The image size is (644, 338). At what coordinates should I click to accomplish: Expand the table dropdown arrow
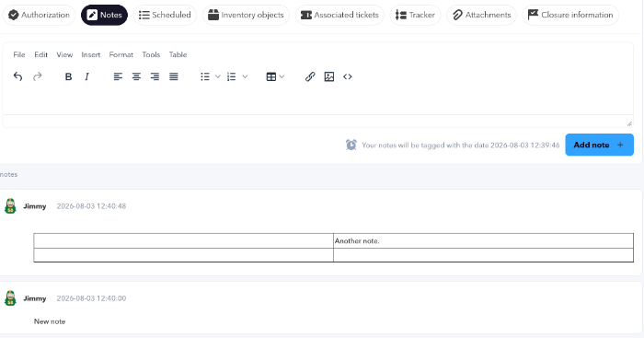pyautogui.click(x=282, y=76)
